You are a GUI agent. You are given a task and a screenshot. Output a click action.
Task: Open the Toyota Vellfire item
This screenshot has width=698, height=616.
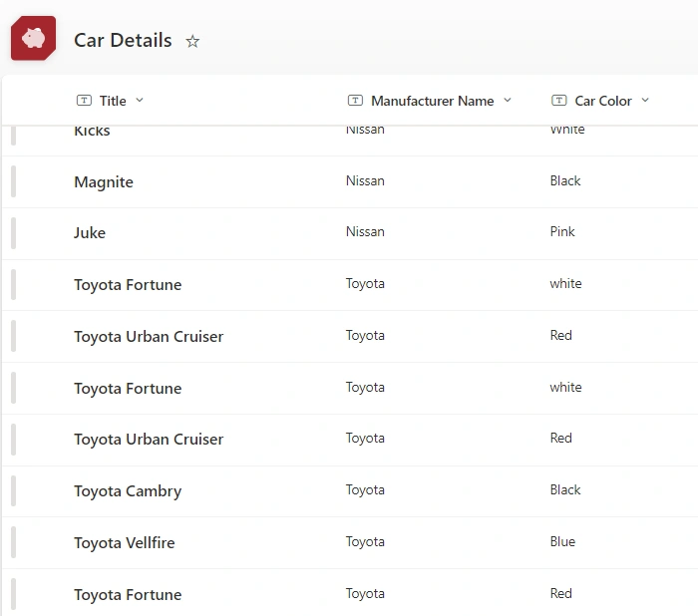click(x=125, y=543)
